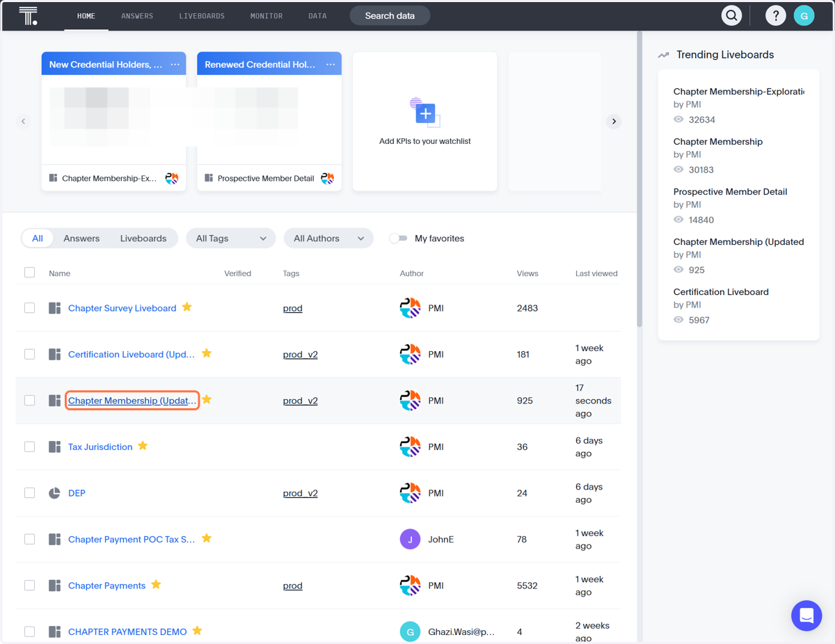Click PMI logo on Prospective Member Detail card

[327, 178]
